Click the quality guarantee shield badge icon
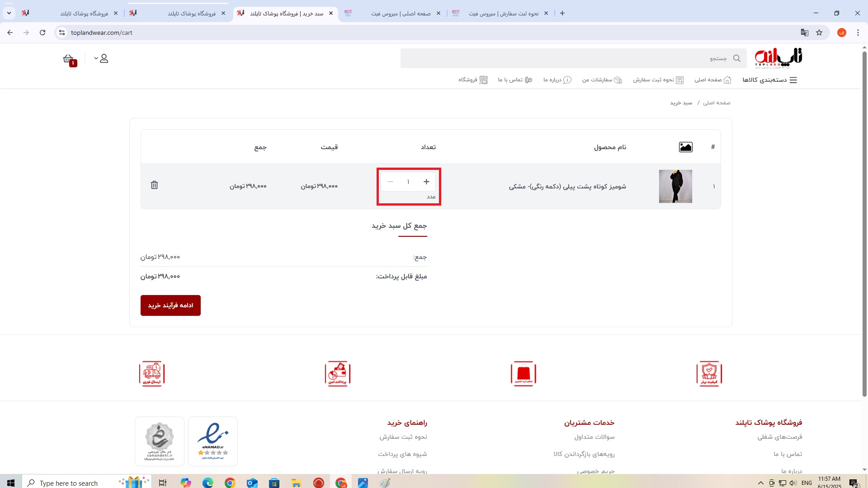The width and height of the screenshot is (868, 488). (x=709, y=374)
